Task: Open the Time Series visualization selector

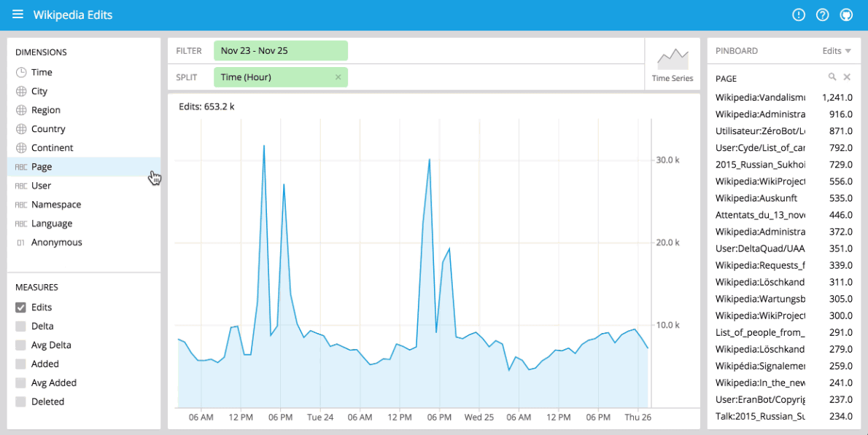Action: [673, 63]
